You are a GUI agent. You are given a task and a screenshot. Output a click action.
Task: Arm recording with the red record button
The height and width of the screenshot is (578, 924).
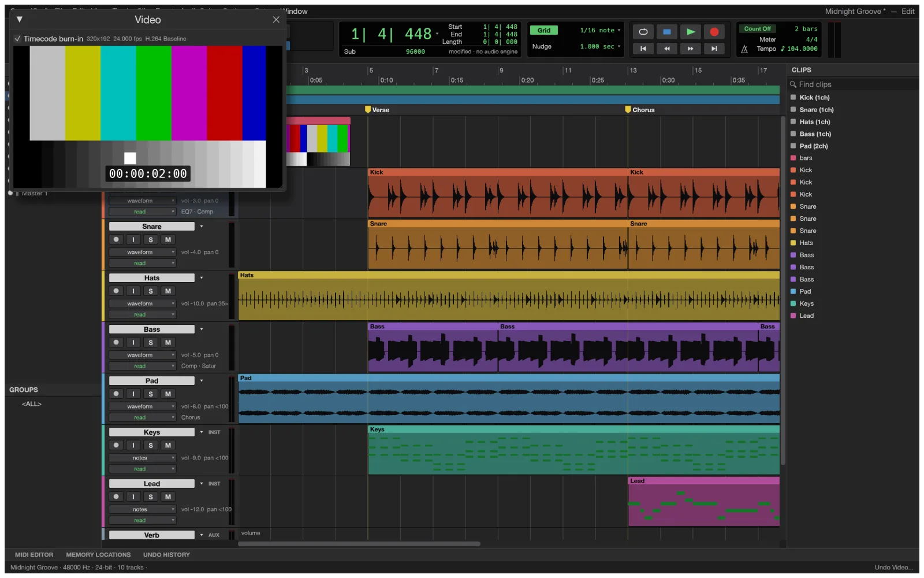(x=714, y=32)
